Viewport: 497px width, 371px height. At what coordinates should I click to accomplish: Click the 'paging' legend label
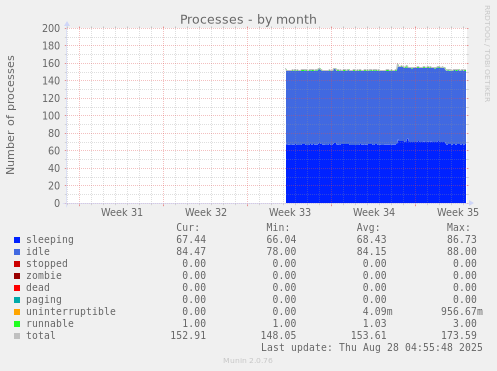click(x=44, y=300)
